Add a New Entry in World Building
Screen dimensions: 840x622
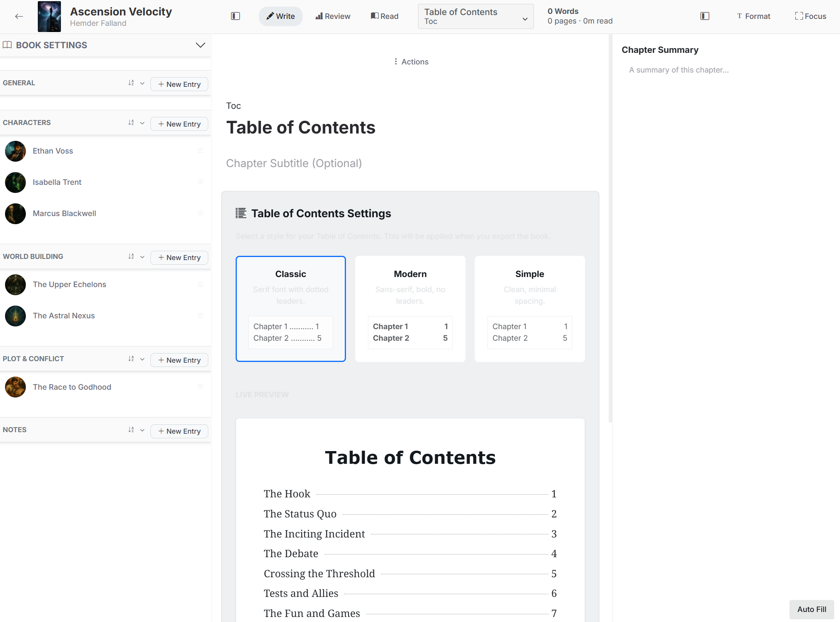pos(179,257)
